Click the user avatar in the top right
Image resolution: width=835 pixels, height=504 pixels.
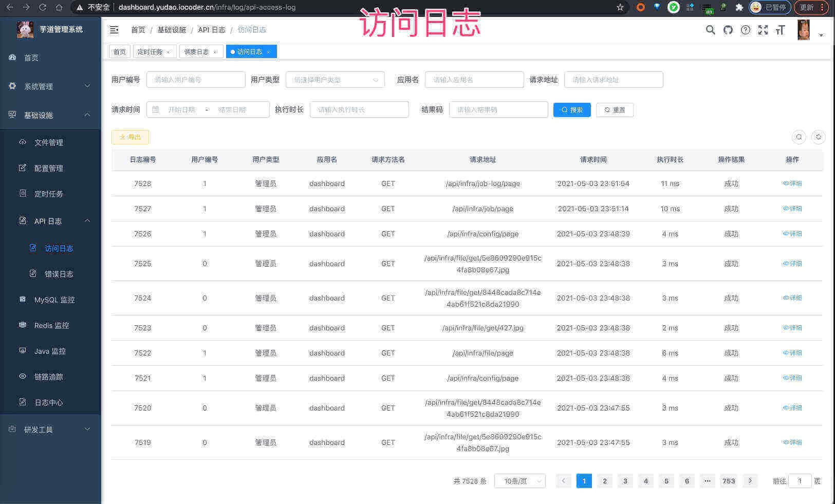(803, 30)
